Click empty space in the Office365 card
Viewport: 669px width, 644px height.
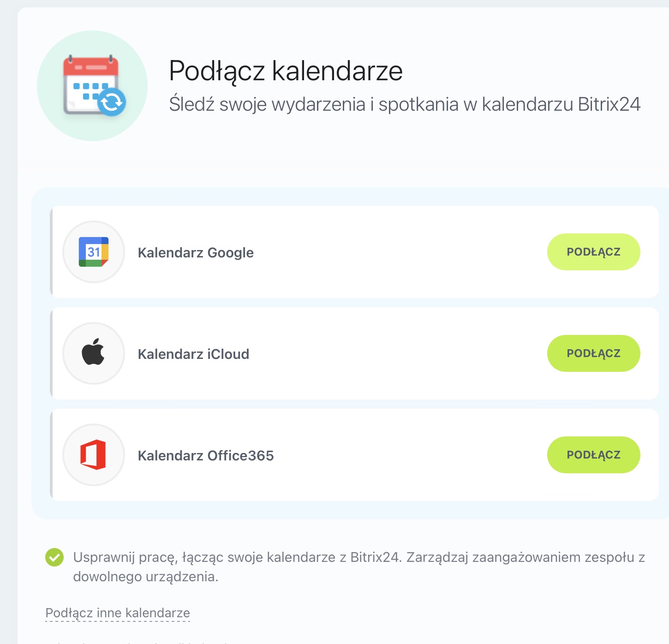pos(406,455)
